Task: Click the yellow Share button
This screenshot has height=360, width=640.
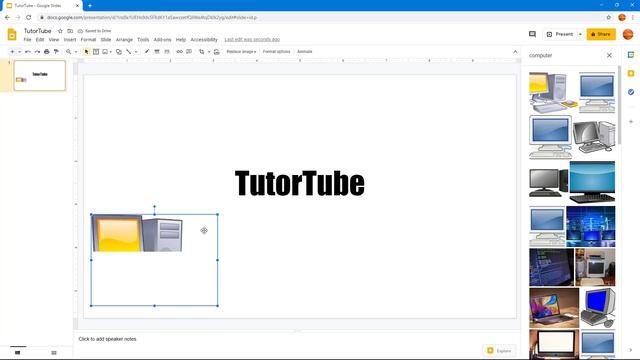Action: click(601, 34)
